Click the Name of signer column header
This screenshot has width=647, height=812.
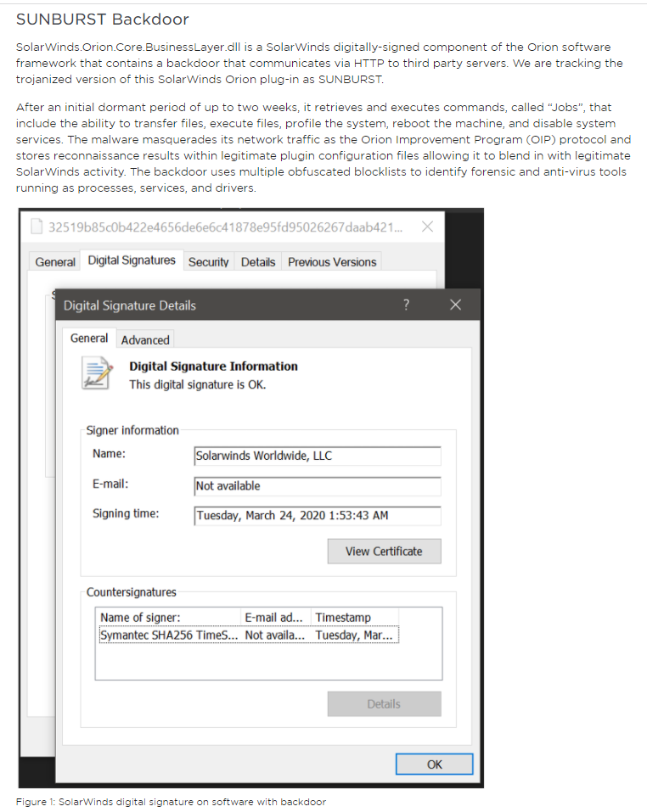pos(168,618)
